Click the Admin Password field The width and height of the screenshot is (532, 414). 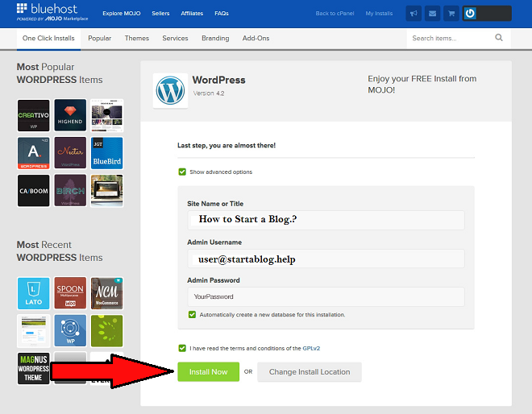[x=326, y=296]
